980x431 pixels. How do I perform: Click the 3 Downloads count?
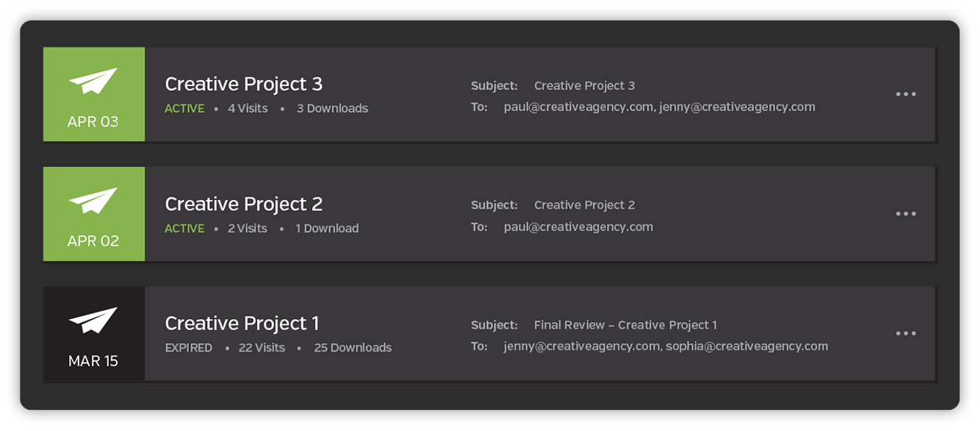click(332, 109)
